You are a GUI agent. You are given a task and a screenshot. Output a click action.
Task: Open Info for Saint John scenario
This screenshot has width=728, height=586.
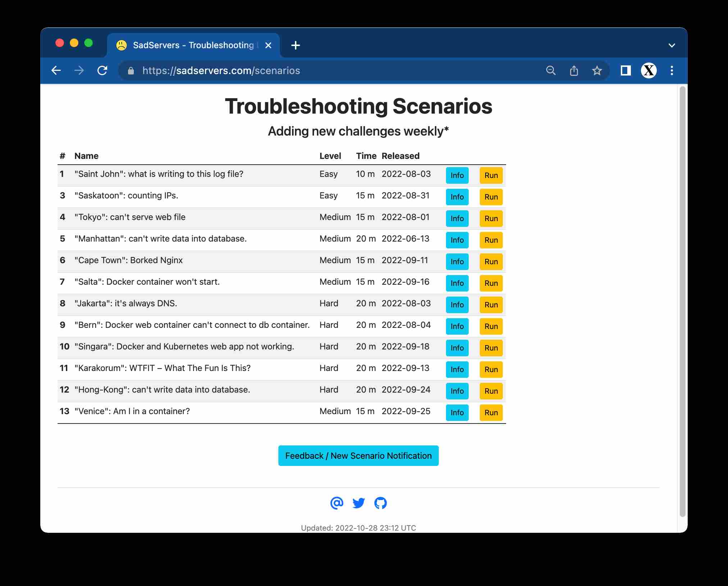[x=457, y=175]
